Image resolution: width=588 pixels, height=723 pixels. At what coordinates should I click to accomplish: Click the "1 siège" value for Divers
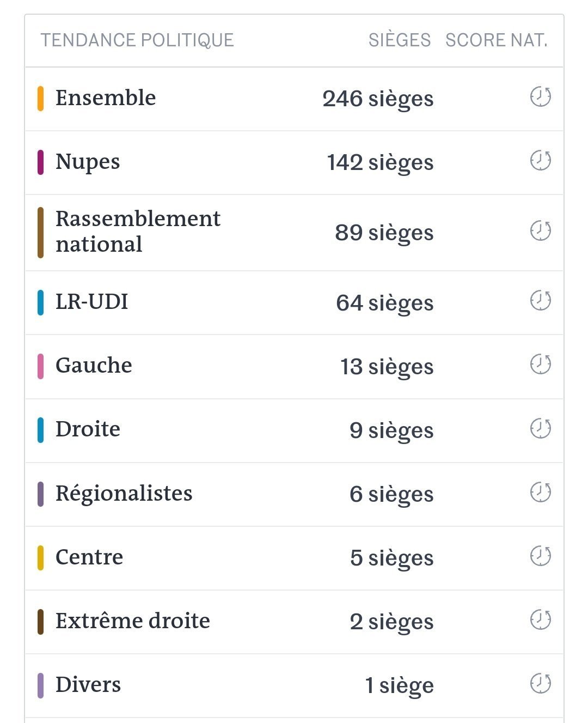coord(399,685)
